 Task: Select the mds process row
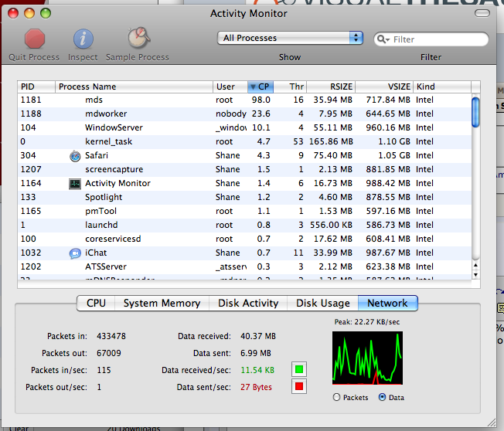[x=244, y=100]
